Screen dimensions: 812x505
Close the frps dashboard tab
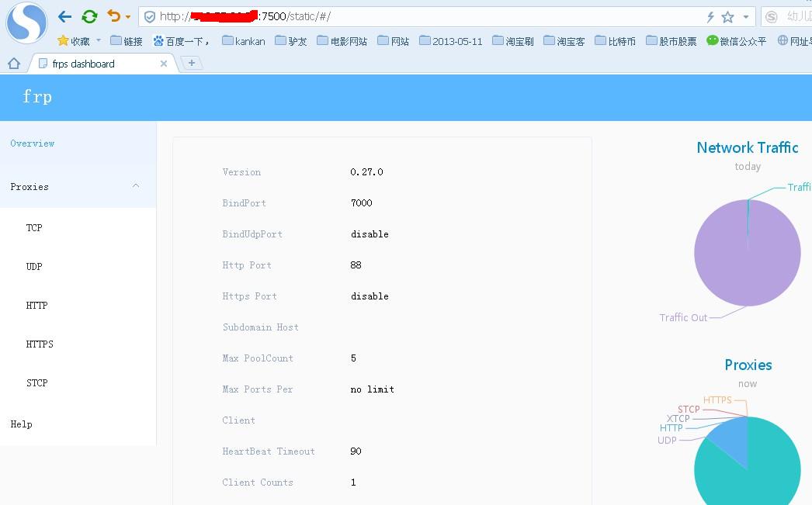pyautogui.click(x=164, y=64)
